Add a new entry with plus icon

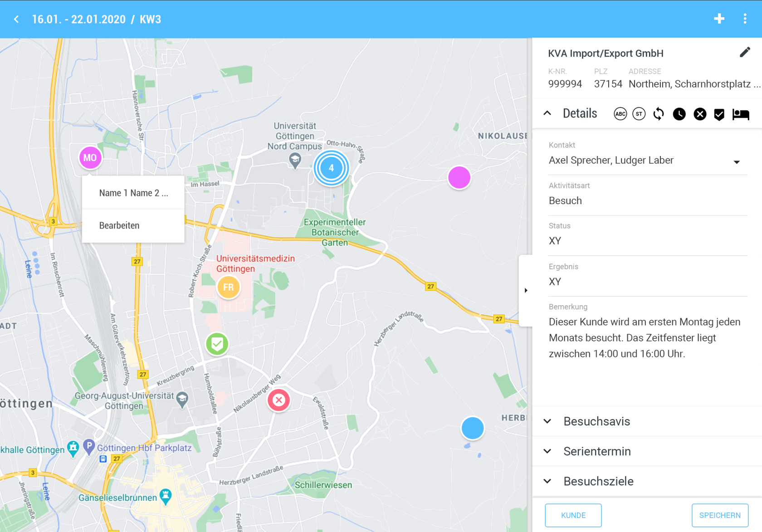[x=719, y=19]
